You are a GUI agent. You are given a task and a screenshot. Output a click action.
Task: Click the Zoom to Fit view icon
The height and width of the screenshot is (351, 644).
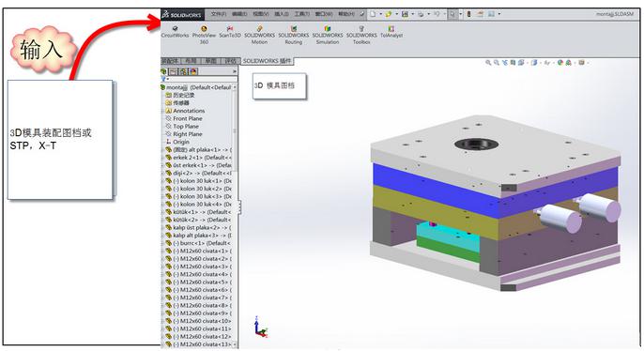click(488, 63)
